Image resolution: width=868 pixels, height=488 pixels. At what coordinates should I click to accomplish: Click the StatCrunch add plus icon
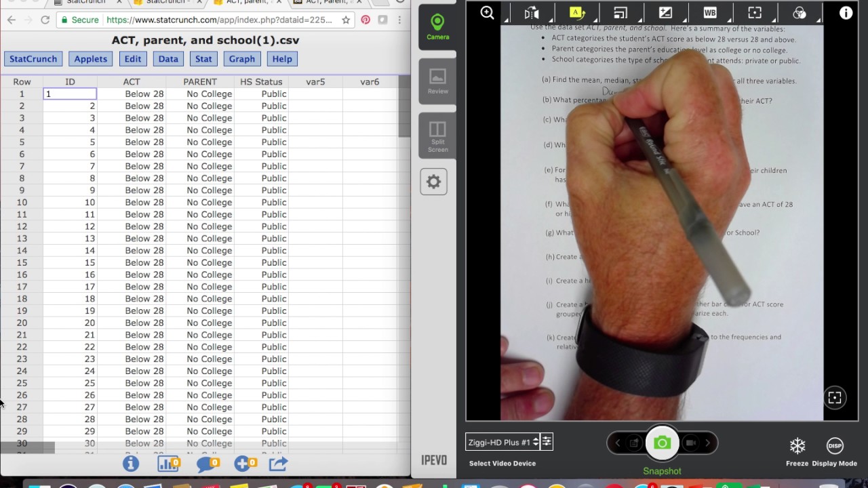pyautogui.click(x=245, y=464)
